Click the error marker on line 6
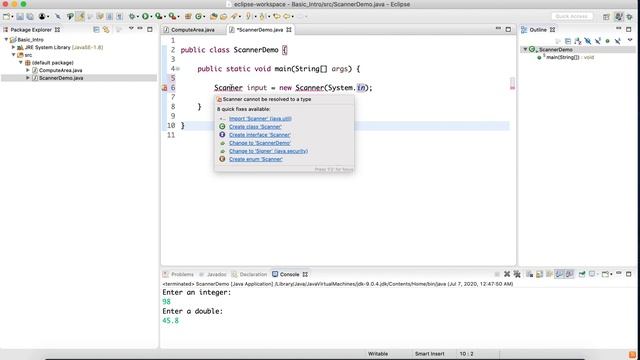 [x=164, y=88]
